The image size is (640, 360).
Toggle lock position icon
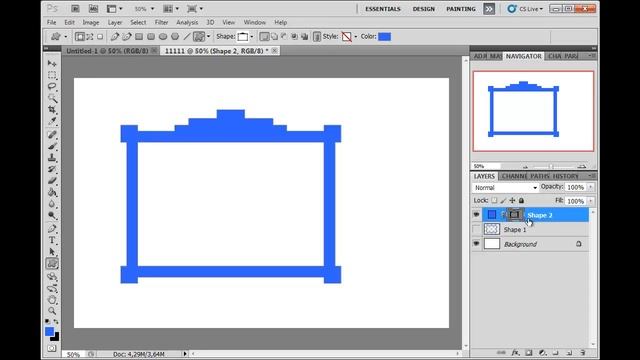(x=512, y=200)
